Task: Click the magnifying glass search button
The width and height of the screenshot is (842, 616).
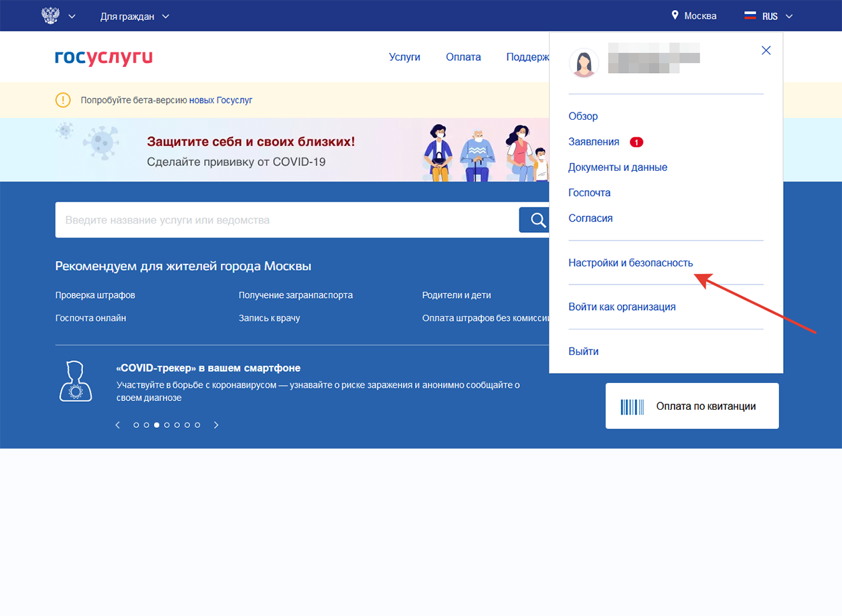Action: pos(535,220)
